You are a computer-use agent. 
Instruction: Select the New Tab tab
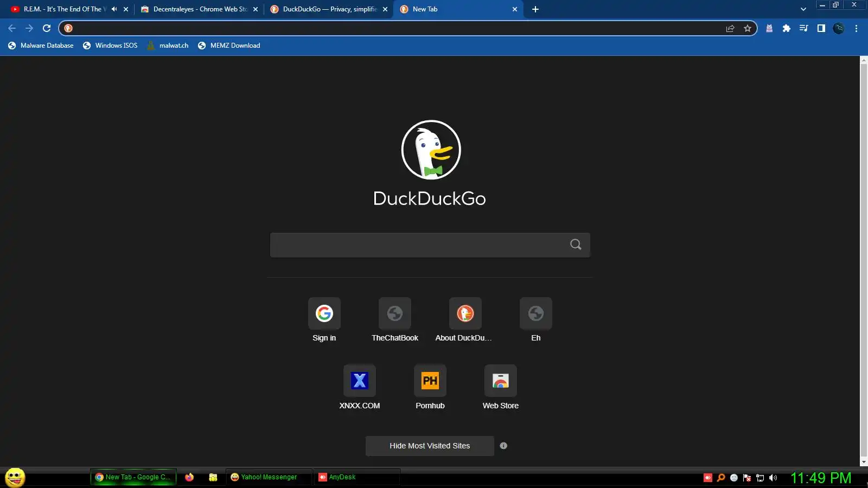pos(458,9)
